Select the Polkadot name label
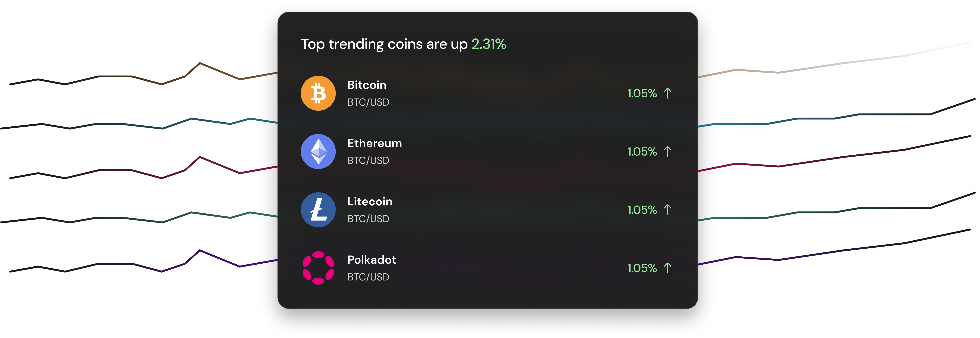 point(372,260)
